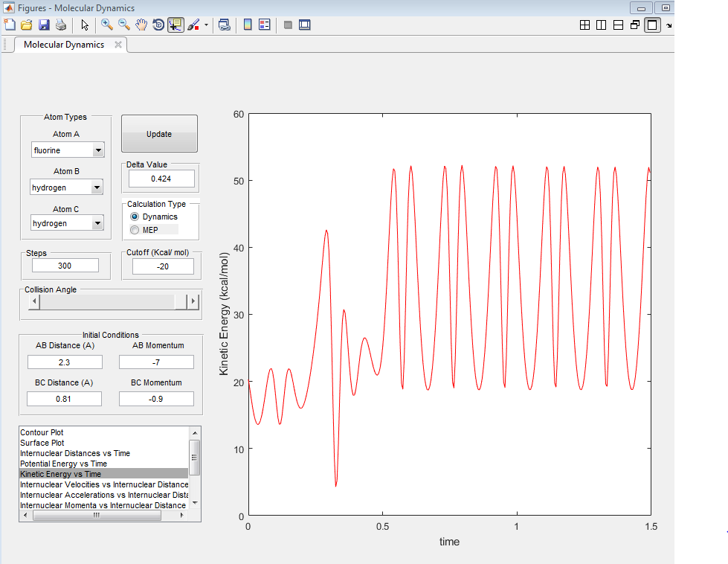Select the Dynamics calculation type
This screenshot has height=564, width=728.
pyautogui.click(x=135, y=217)
